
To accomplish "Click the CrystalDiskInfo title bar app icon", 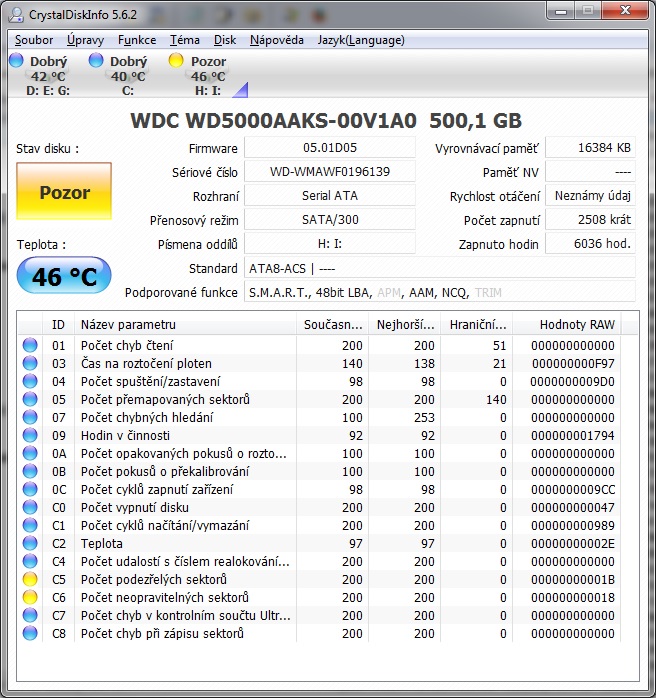I will pos(16,14).
